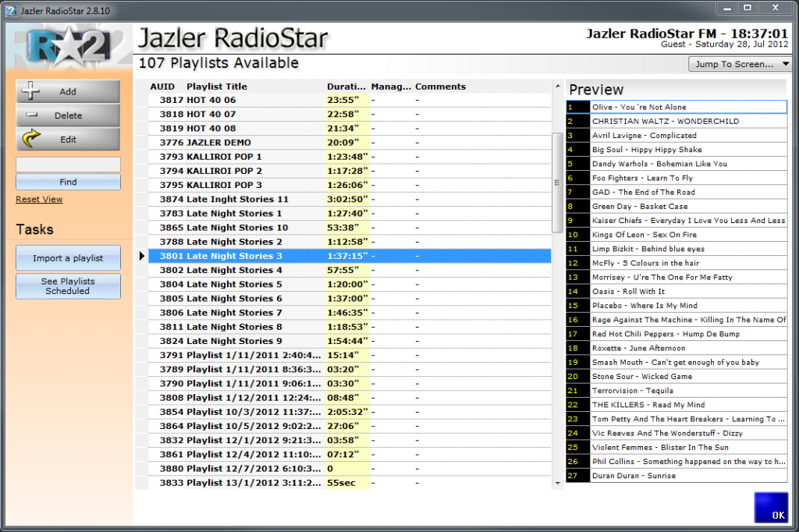Select playlist Late Night Stories 6
This screenshot has width=799, height=532.
pyautogui.click(x=350, y=299)
